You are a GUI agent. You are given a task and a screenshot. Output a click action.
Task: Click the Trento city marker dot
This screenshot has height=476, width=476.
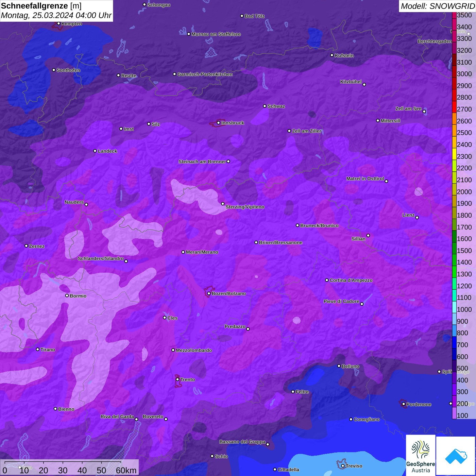(x=177, y=379)
